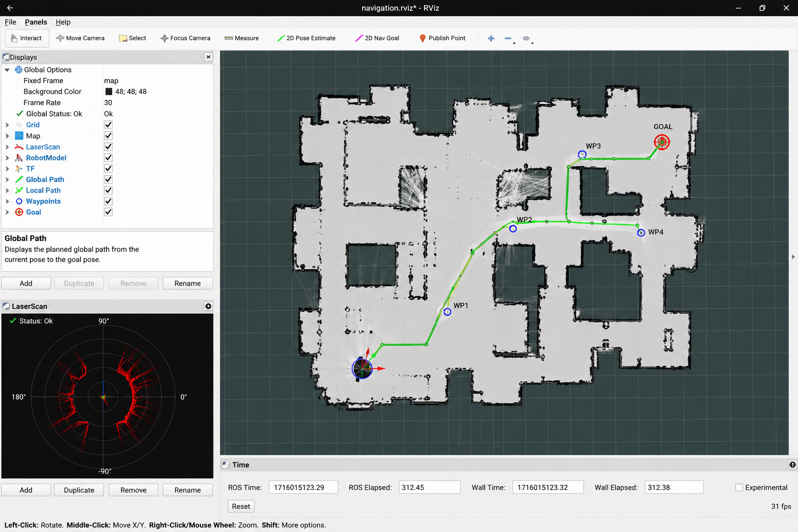This screenshot has height=532, width=798.
Task: Select the Goal display icon
Action: coord(19,212)
